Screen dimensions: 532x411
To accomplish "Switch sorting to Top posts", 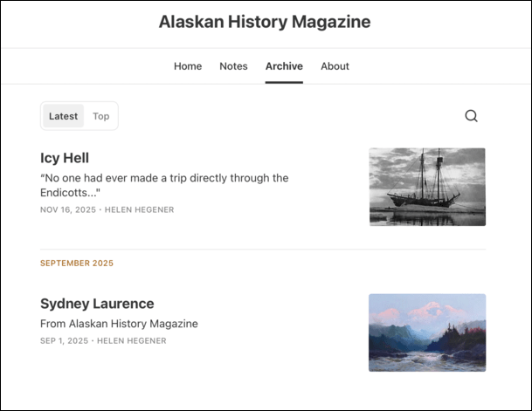I will [x=101, y=116].
